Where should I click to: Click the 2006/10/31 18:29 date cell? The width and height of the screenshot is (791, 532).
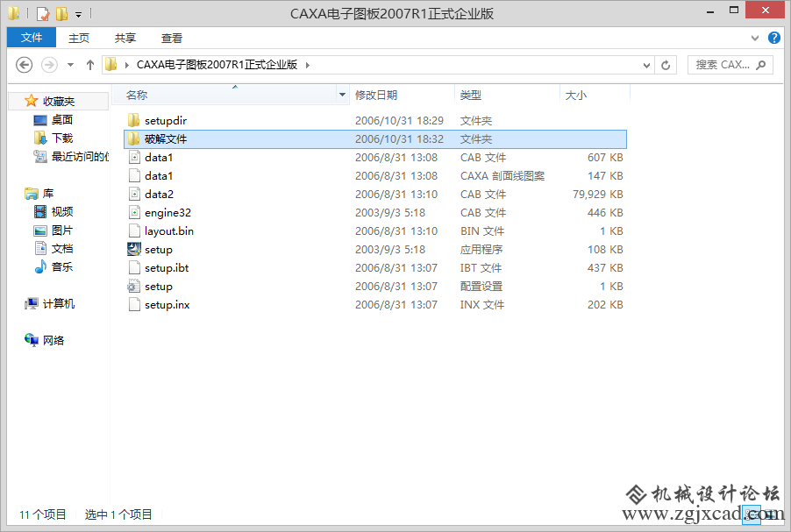tap(400, 121)
